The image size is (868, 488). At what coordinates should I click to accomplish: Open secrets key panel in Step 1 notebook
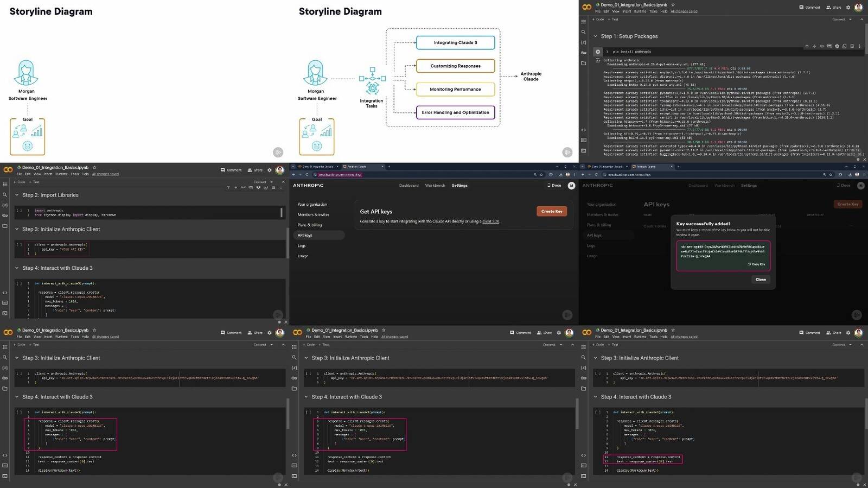(584, 53)
